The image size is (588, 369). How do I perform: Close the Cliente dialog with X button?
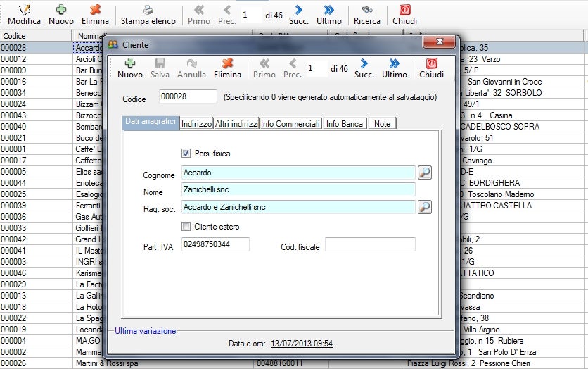440,42
